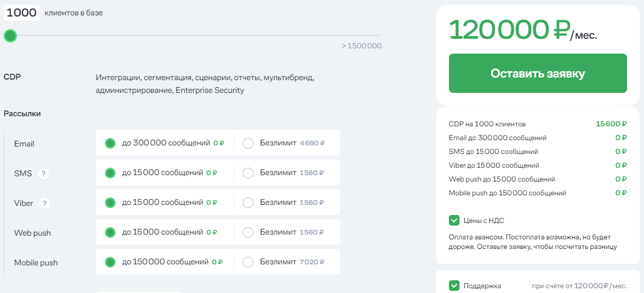Screen dimensions: 644x293
Task: Select SMS Безлимит option
Action: point(248,173)
